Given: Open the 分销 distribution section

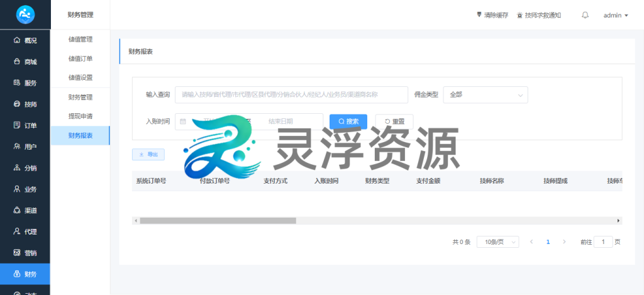Looking at the screenshot, I should 25,168.
